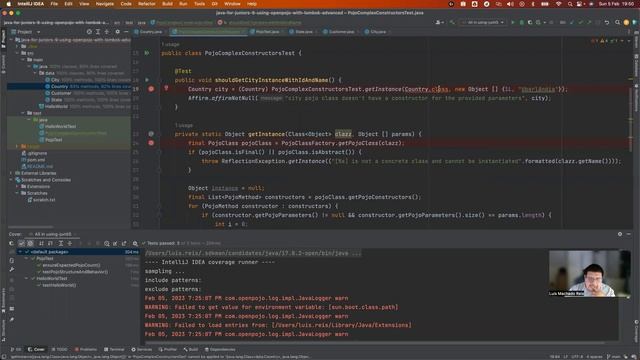640x360 pixels.
Task: Collapse all nodes in Project panel
Action: [107, 31]
